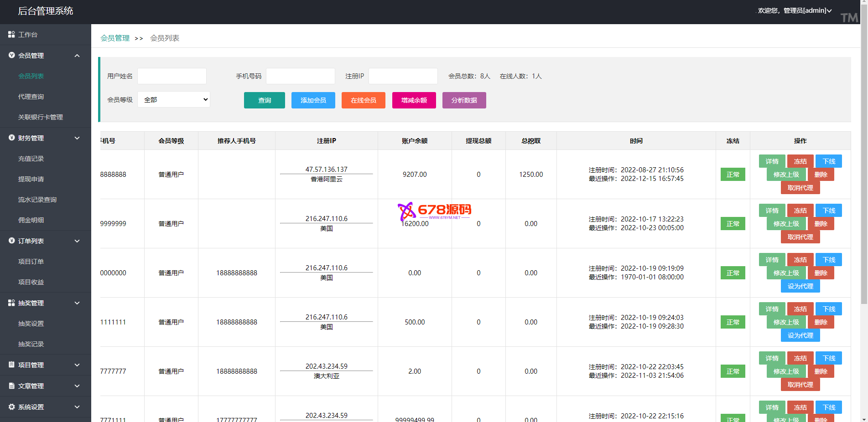
Task: Collapse the 财务管理 section chevron
Action: (77, 138)
